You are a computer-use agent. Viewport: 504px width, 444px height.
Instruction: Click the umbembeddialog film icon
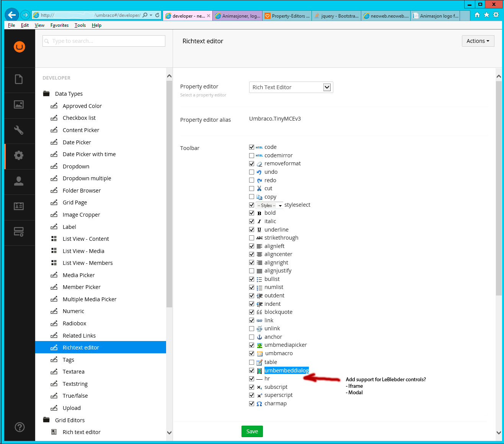tap(259, 371)
